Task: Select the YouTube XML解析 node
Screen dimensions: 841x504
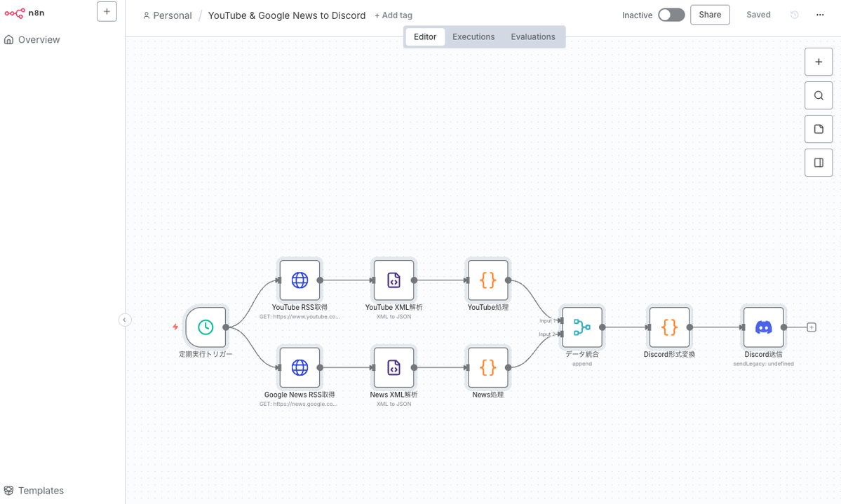Action: pyautogui.click(x=393, y=280)
